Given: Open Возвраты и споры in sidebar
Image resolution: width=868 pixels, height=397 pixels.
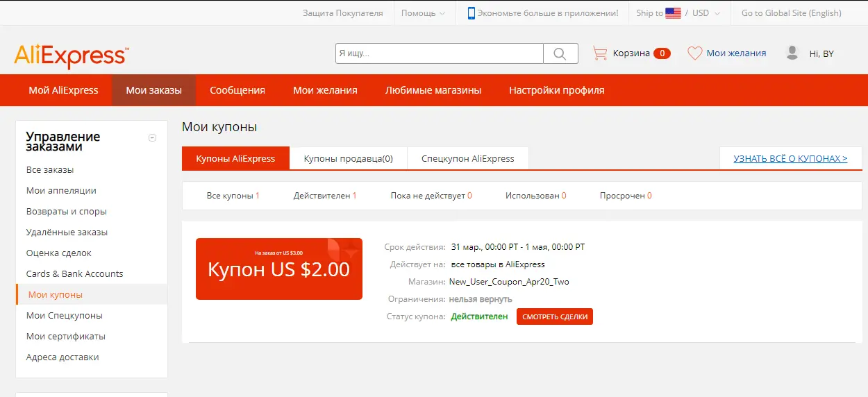Looking at the screenshot, I should (67, 211).
